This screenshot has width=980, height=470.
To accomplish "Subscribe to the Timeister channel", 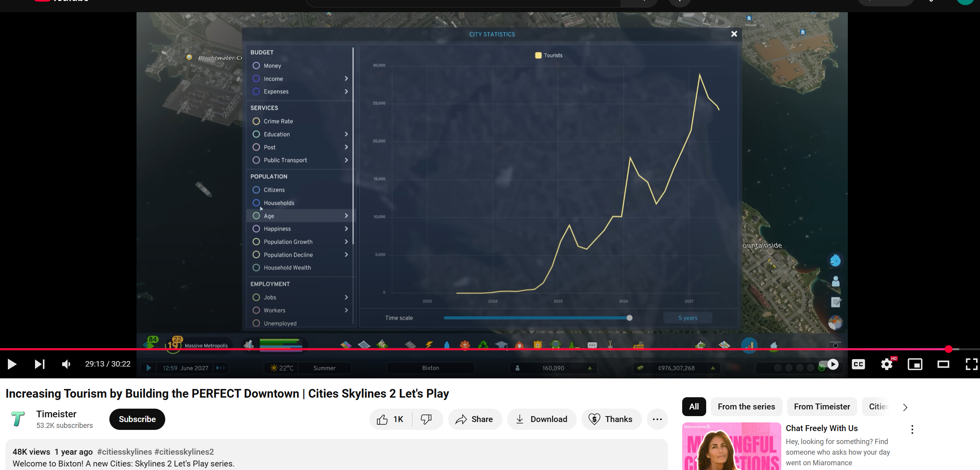I will [x=137, y=419].
